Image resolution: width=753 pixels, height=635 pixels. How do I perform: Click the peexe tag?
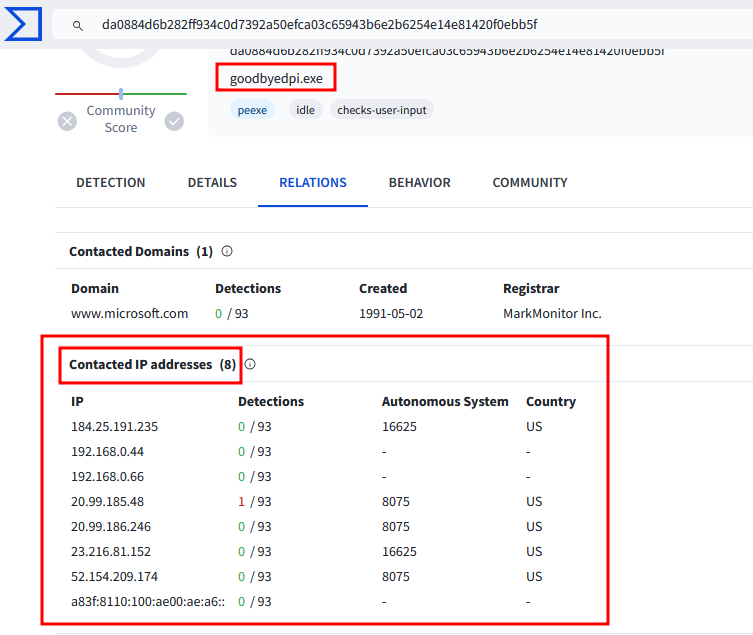pos(253,110)
